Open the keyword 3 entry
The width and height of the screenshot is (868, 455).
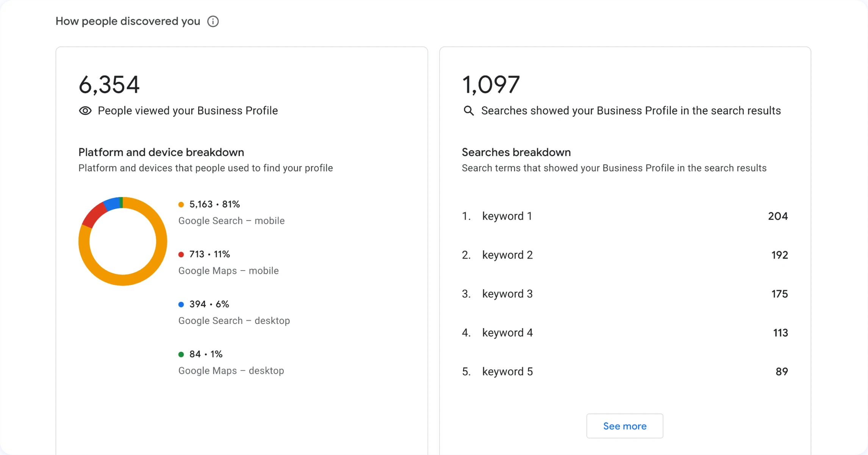[507, 294]
